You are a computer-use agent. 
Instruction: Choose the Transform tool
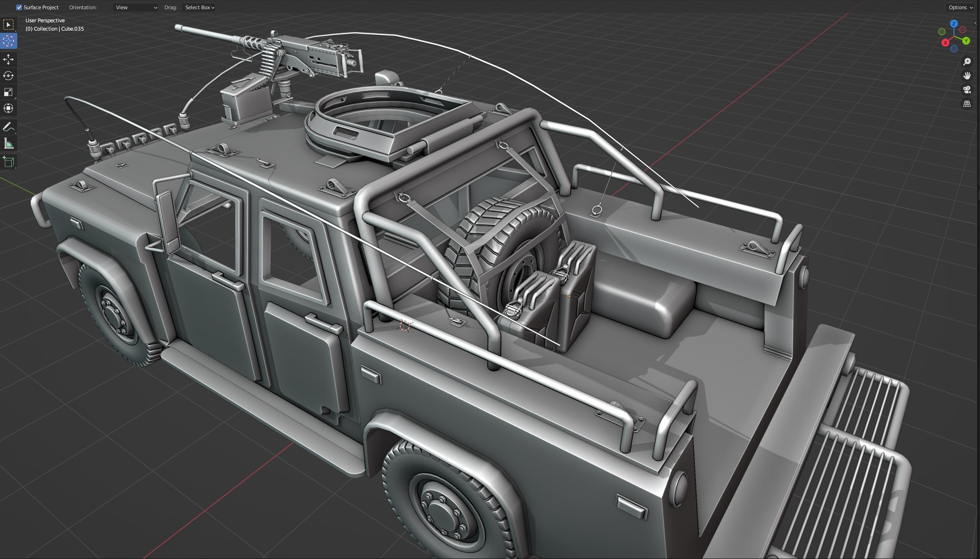(8, 108)
